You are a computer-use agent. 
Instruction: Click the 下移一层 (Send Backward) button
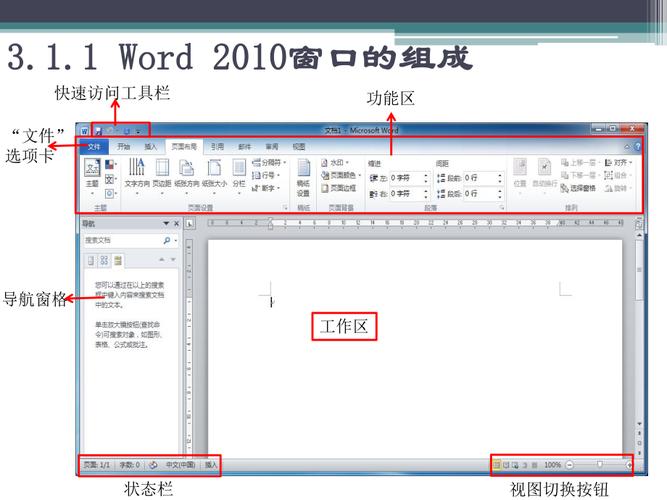click(x=581, y=175)
